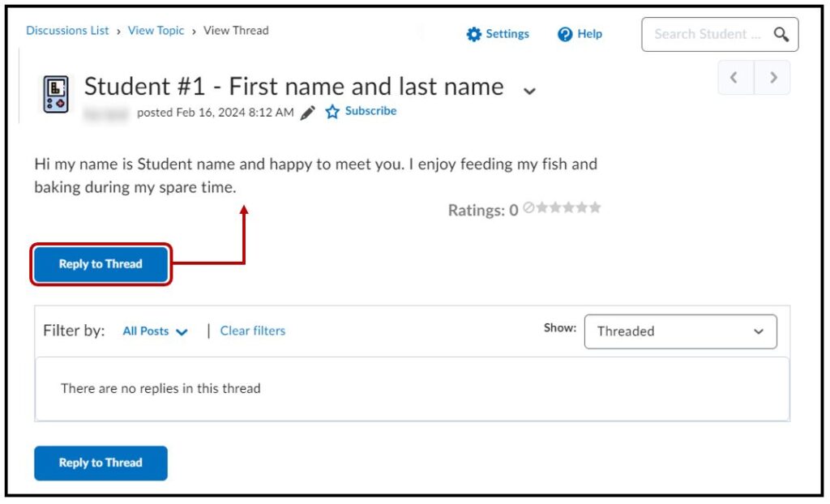Go to previous thread arrow
830x504 pixels.
pos(735,78)
